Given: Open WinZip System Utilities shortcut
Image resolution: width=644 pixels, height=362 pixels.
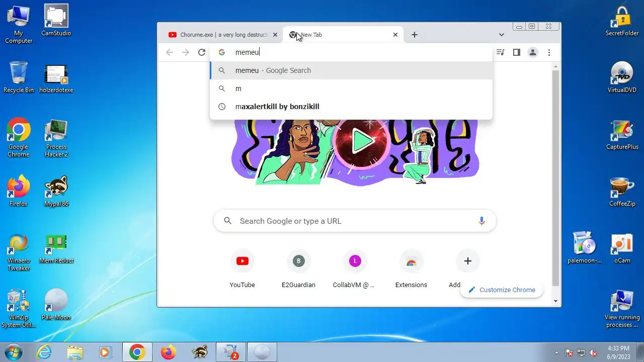Looking at the screenshot, I should point(19,309).
